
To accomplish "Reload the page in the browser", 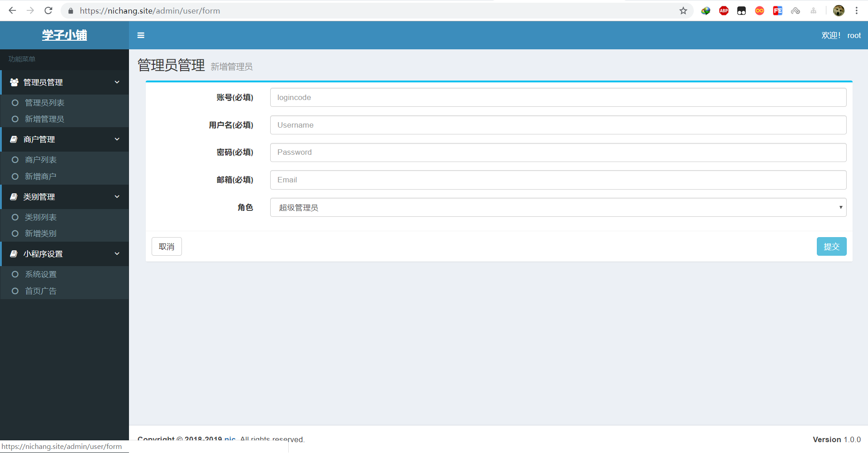I will click(x=48, y=10).
